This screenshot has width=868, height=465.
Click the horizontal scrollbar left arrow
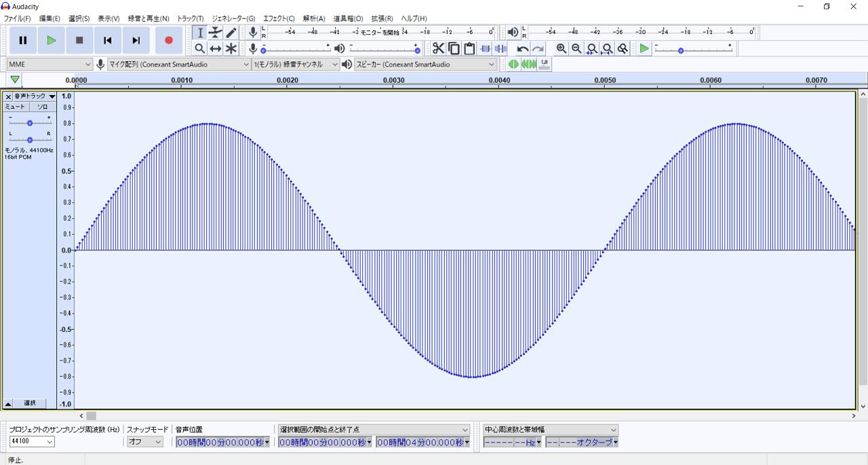pyautogui.click(x=81, y=415)
